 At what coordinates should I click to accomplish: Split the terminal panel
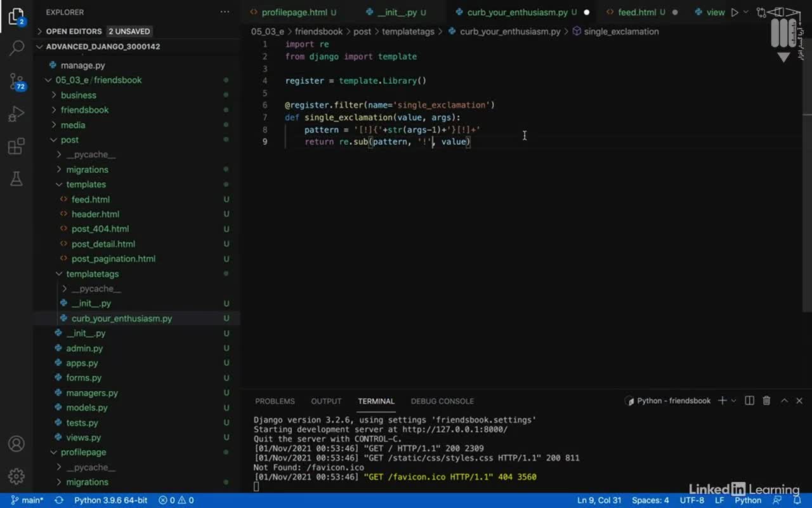point(749,401)
